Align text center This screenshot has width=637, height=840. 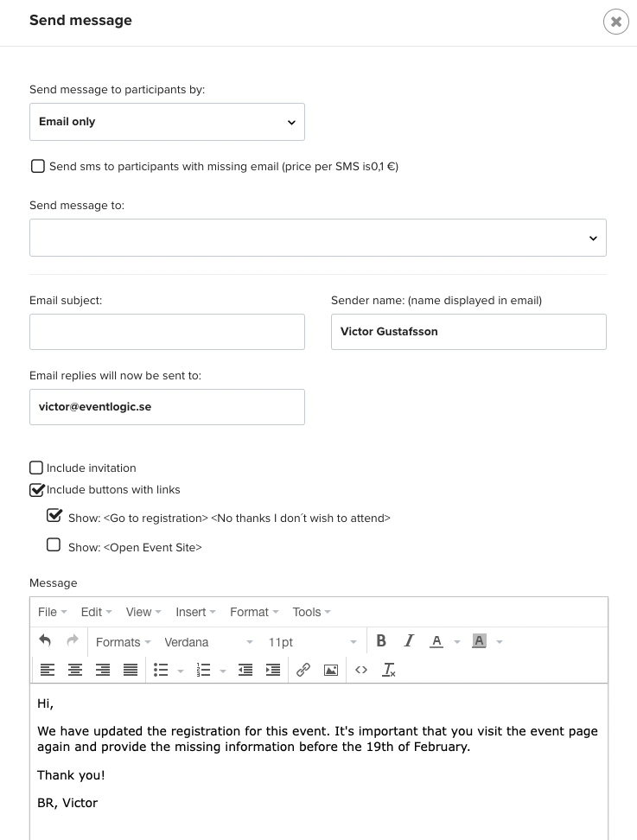[x=75, y=670]
